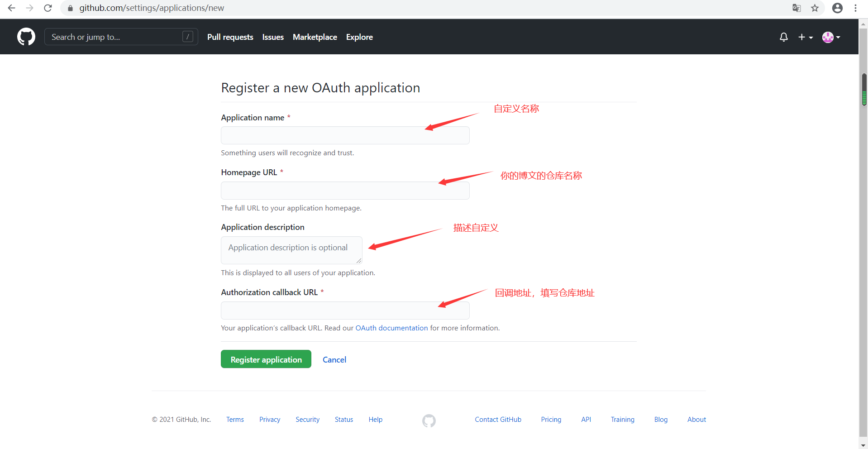This screenshot has height=449, width=868.
Task: Open Pull requests in the header
Action: coord(230,37)
